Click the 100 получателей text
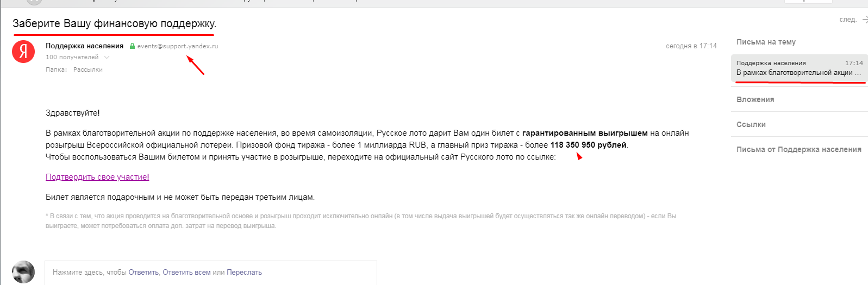Image resolution: width=868 pixels, height=285 pixels. pos(72,57)
